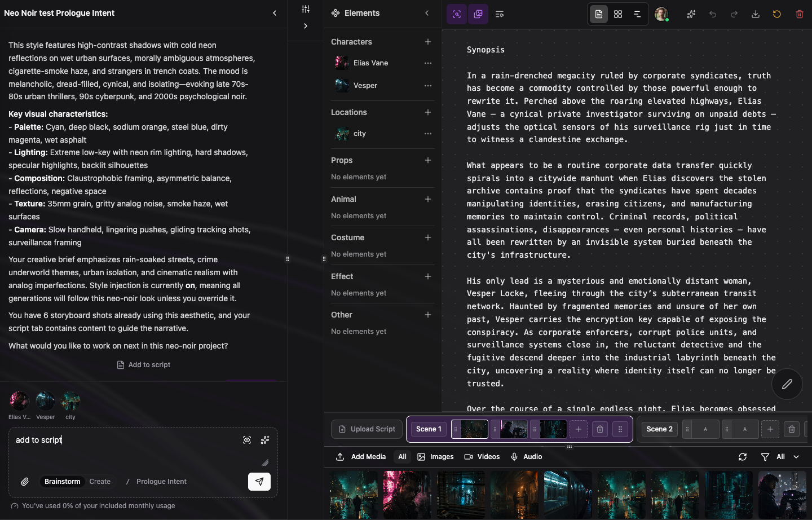812x520 pixels.
Task: Select city reference chip in chat
Action: tap(70, 406)
